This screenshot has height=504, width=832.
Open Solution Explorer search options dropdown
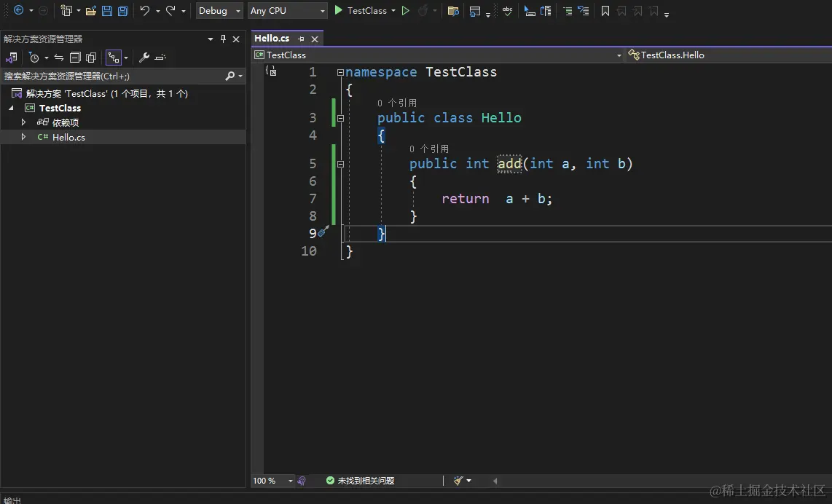(x=240, y=76)
